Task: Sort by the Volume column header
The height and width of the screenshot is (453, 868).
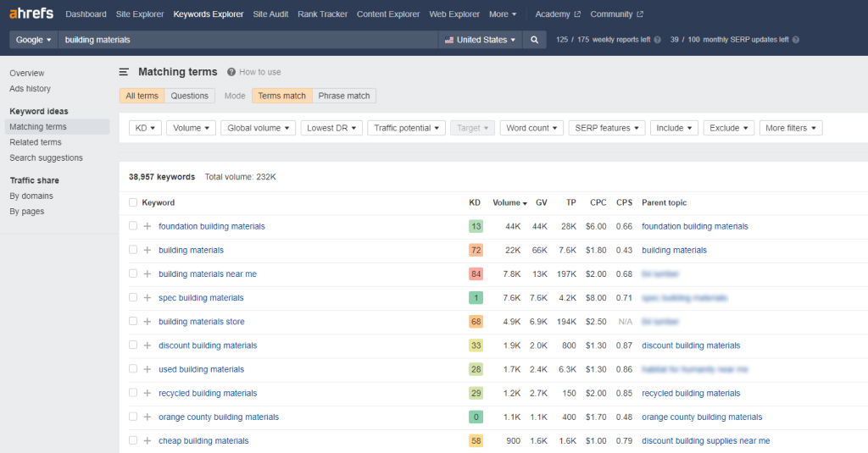Action: [509, 202]
